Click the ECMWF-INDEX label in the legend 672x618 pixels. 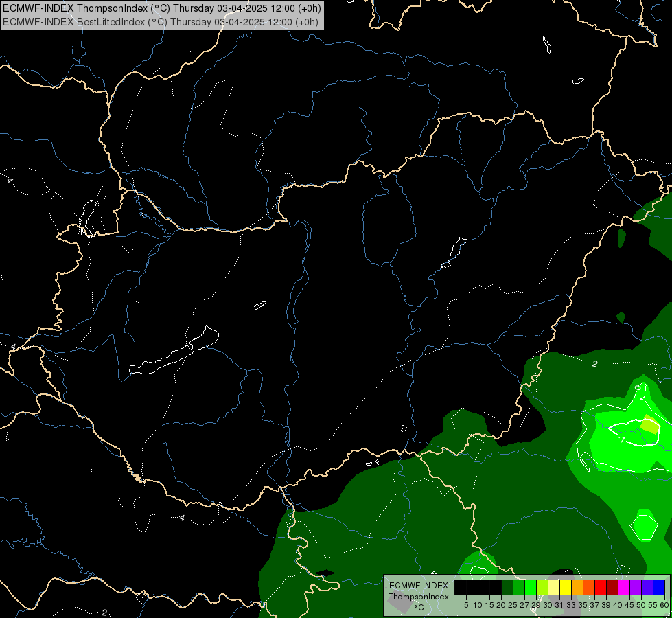419,586
